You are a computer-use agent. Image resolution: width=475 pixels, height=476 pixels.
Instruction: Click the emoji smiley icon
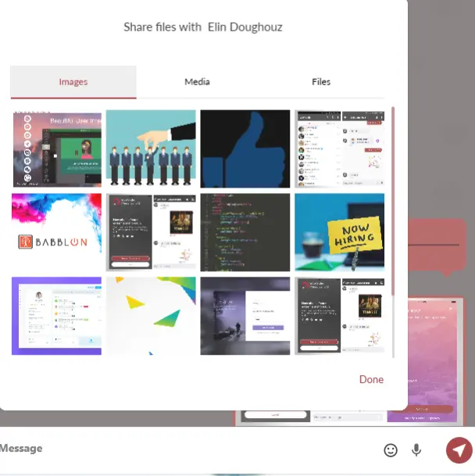[391, 449]
